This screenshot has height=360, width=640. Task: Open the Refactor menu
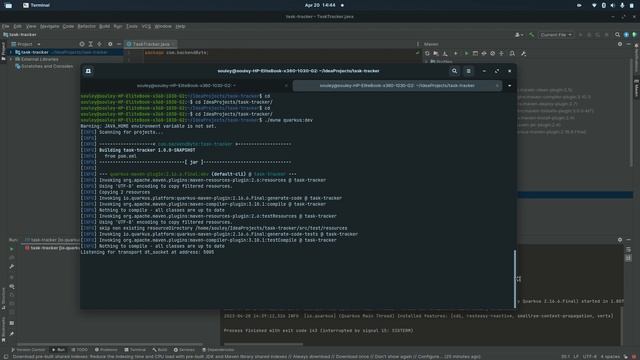tap(87, 26)
